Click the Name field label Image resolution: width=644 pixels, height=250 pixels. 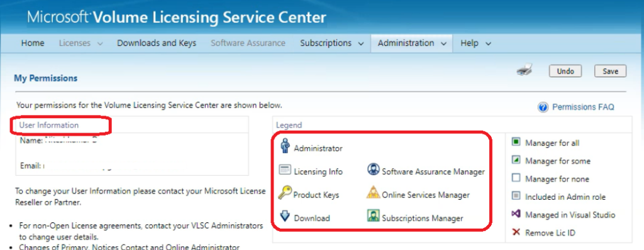coord(31,141)
